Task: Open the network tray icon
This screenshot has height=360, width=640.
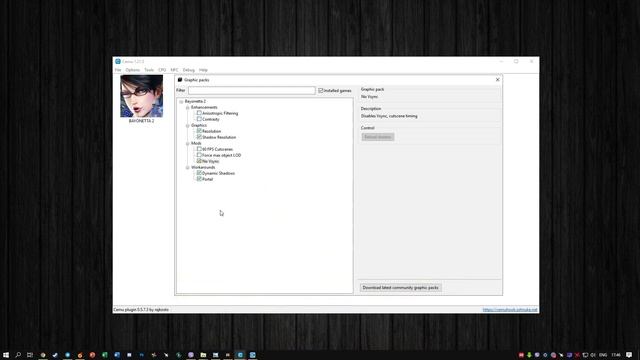Action: click(585, 355)
